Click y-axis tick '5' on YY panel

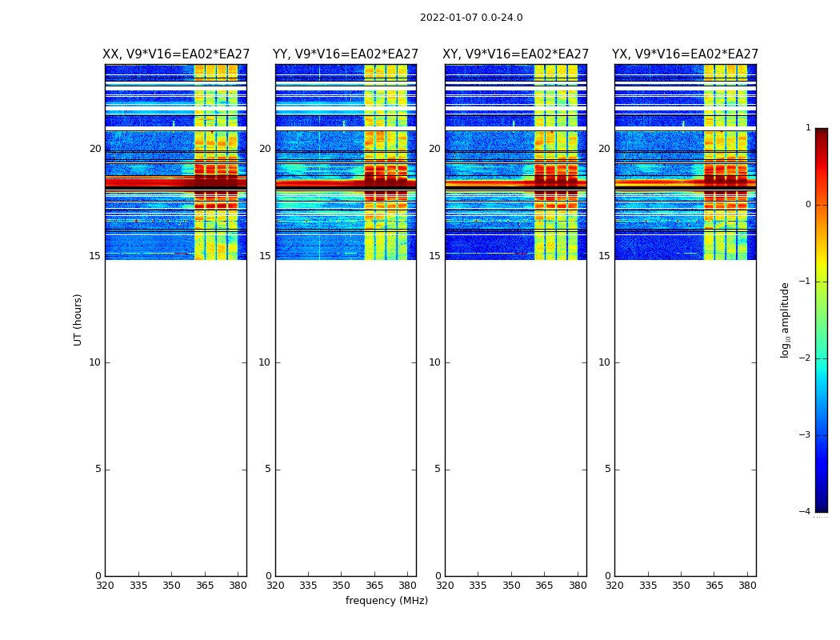(268, 469)
